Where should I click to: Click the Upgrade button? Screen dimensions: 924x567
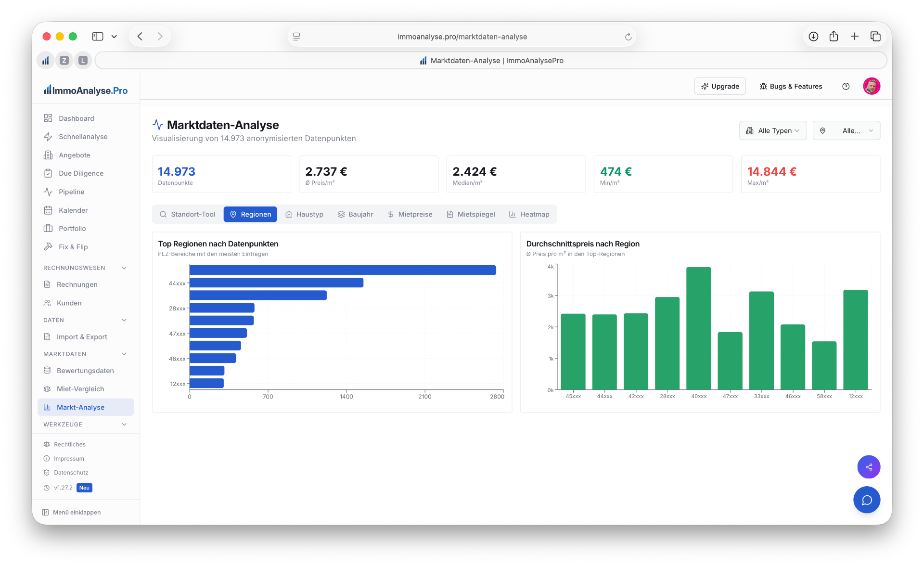(720, 86)
